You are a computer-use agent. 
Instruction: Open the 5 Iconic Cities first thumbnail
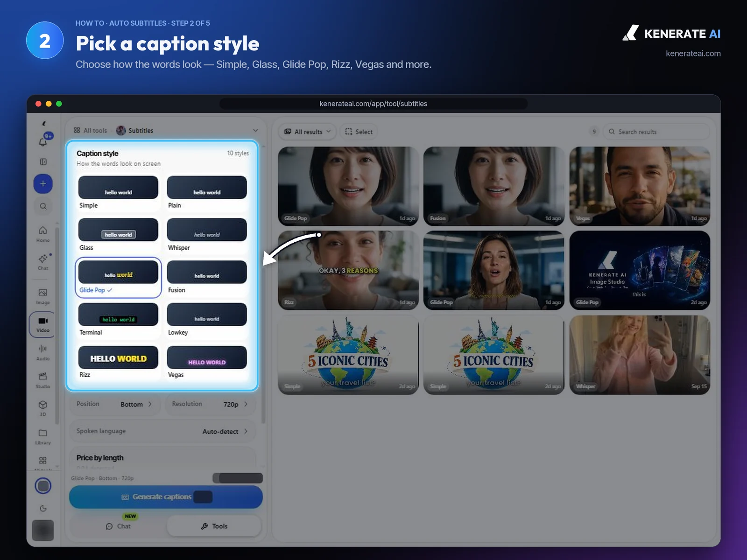pos(348,355)
